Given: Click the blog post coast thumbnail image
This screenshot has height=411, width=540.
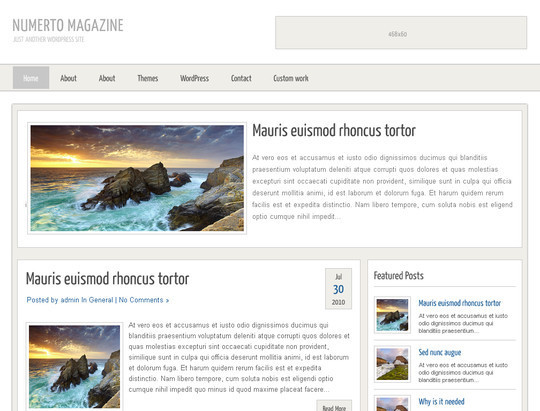Looking at the screenshot, I should (x=74, y=367).
